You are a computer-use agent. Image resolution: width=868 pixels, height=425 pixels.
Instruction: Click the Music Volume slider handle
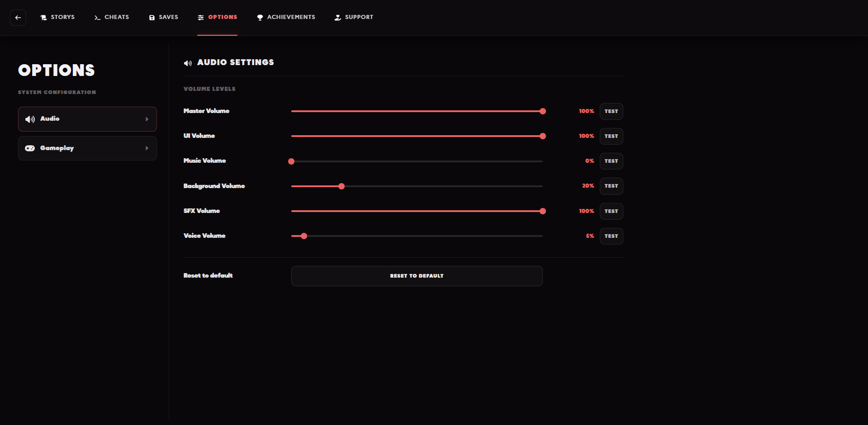(x=291, y=161)
